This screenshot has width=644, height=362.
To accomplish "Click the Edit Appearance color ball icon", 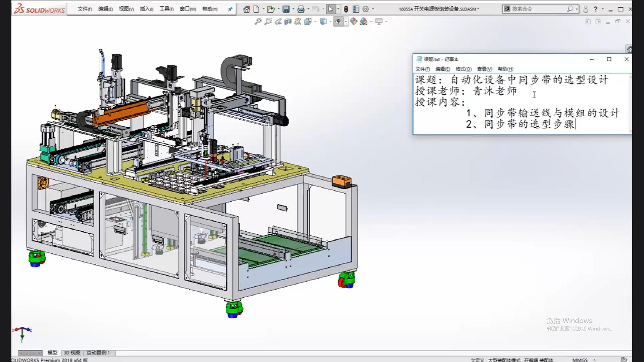I will point(354,22).
